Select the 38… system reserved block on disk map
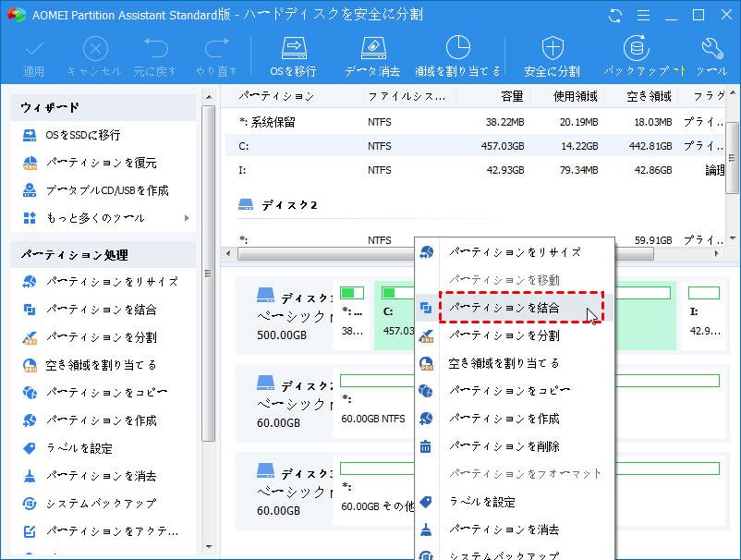 352,315
